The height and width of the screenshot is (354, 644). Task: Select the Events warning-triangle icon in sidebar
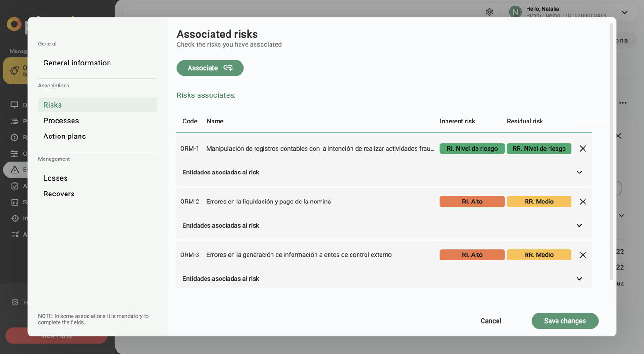point(15,169)
